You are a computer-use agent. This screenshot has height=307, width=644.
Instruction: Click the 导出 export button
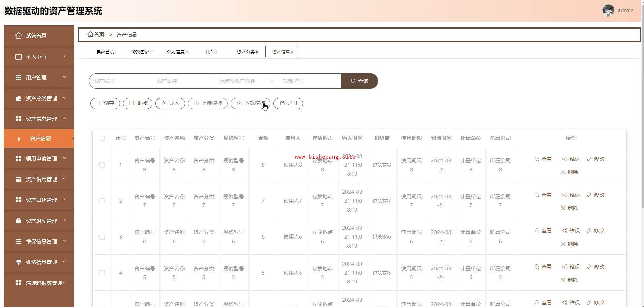tap(288, 103)
